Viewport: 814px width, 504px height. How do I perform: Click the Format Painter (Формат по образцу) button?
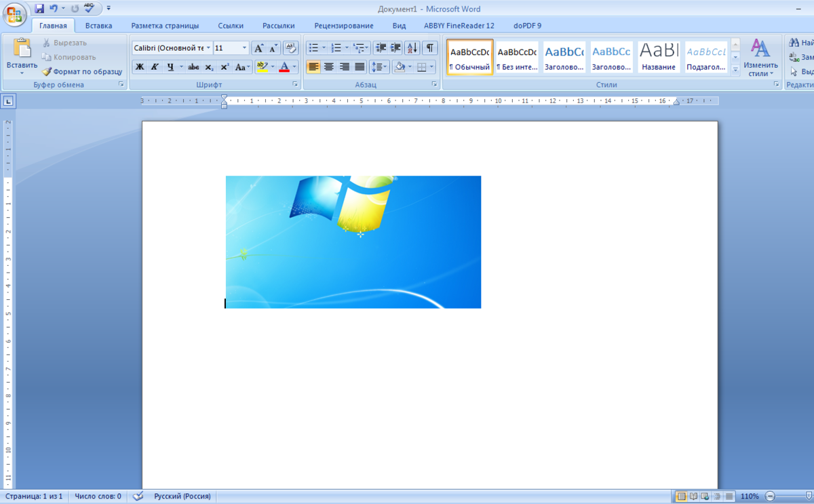pyautogui.click(x=82, y=71)
